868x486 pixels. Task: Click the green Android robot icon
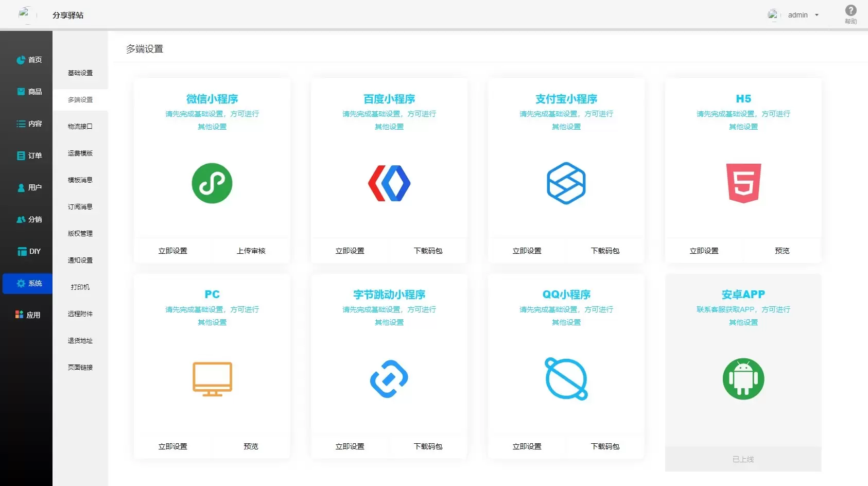click(743, 379)
